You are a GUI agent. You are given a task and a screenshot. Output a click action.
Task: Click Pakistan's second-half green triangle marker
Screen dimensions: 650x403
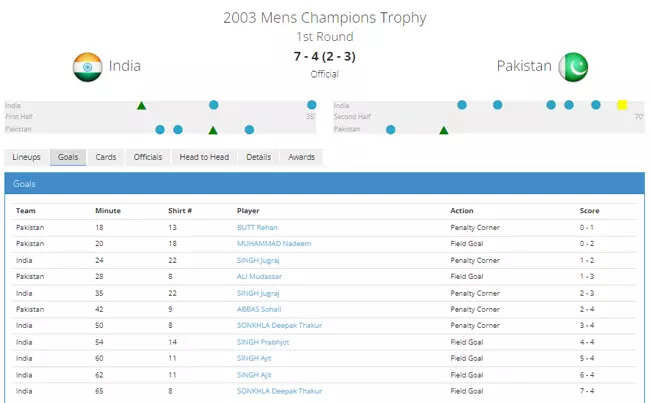(x=444, y=130)
